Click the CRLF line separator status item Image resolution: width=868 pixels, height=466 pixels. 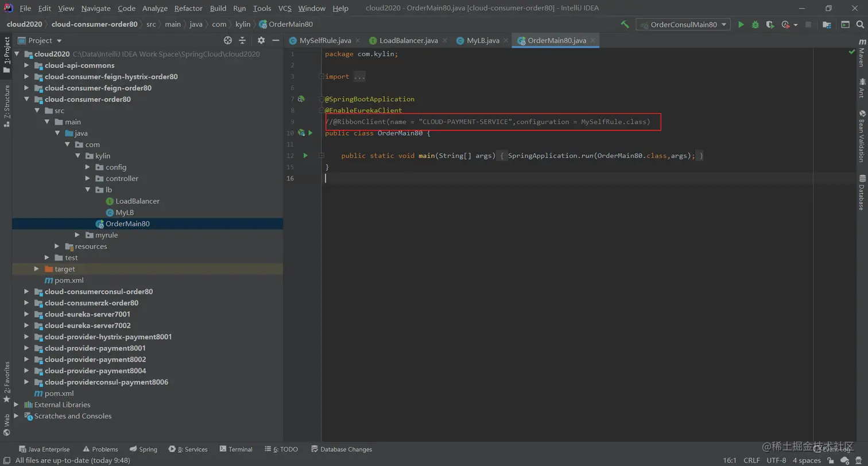coord(751,460)
